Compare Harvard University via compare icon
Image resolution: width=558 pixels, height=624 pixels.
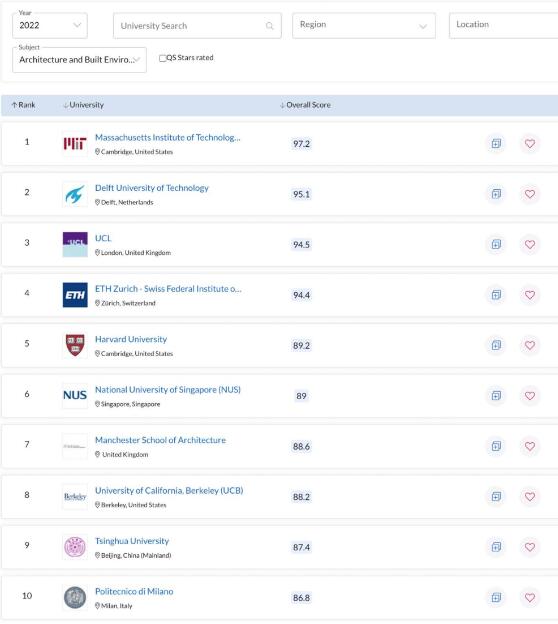[x=496, y=345]
